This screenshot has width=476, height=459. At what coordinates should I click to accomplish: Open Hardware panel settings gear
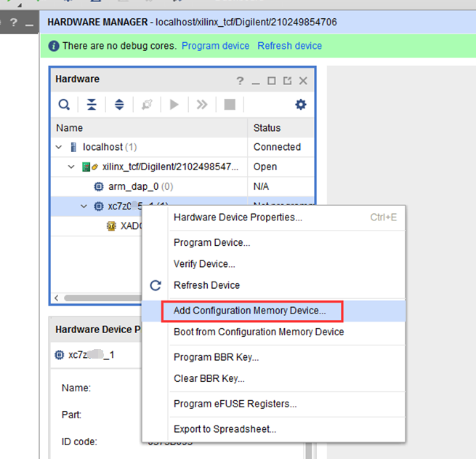301,105
